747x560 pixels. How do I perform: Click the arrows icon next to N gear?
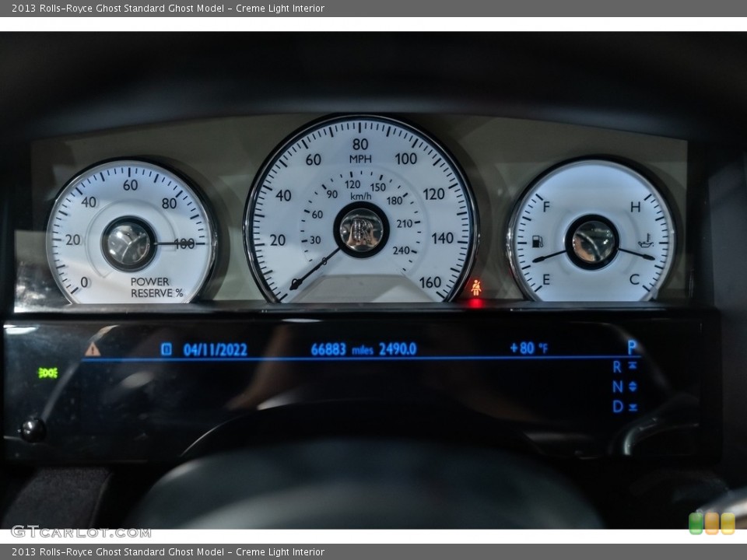[633, 387]
